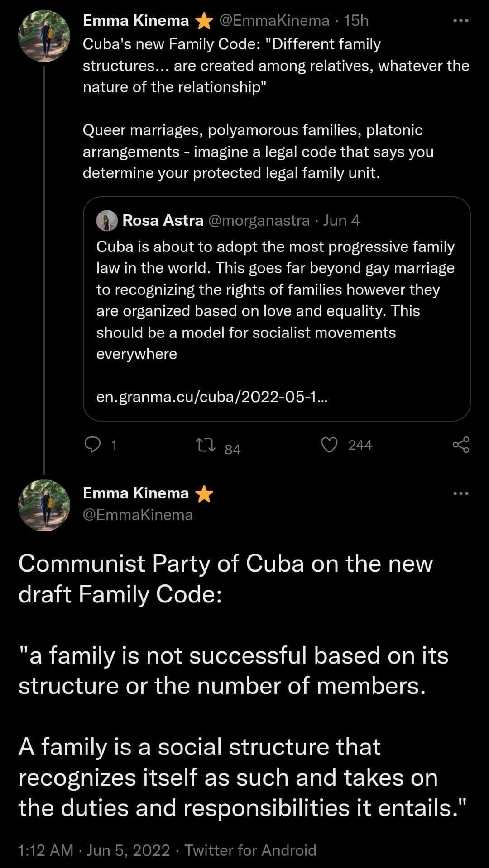Open the more options menu on top tweet

point(459,20)
